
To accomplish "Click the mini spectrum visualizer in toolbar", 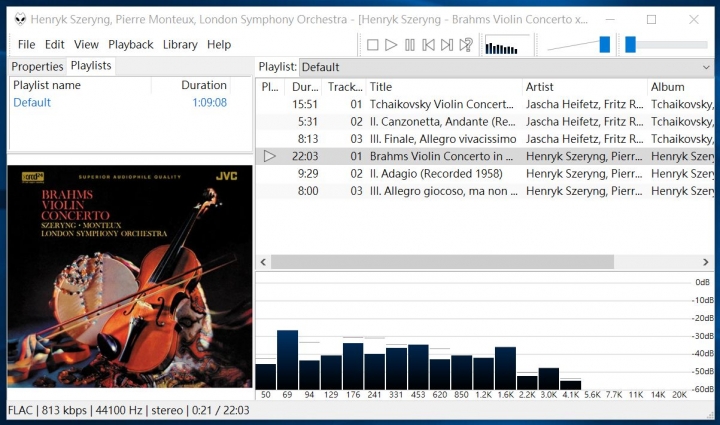I will click(507, 45).
